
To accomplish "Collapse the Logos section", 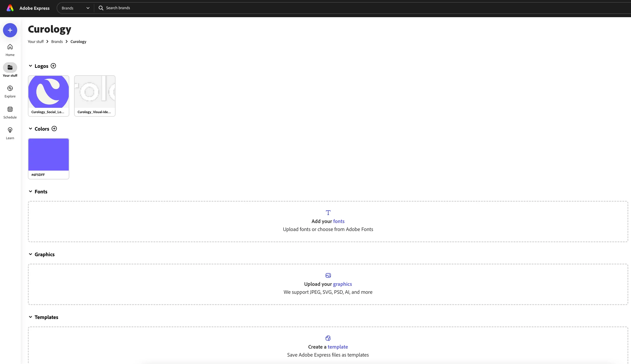I will (x=31, y=66).
